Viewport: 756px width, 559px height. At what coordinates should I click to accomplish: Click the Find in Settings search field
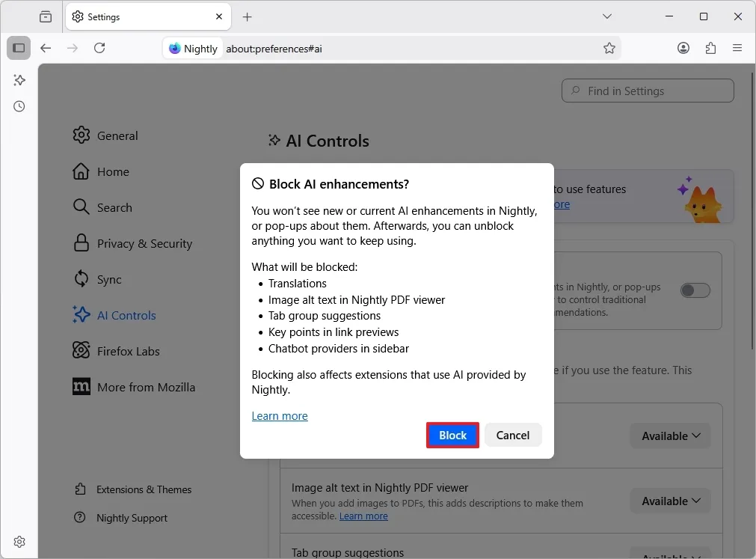(648, 91)
